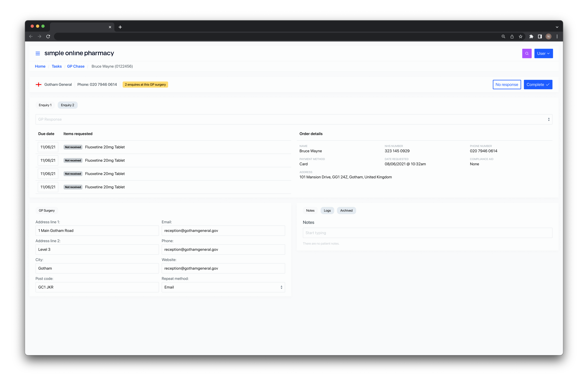The height and width of the screenshot is (385, 588).
Task: Close the current browser tab
Action: coord(110,27)
